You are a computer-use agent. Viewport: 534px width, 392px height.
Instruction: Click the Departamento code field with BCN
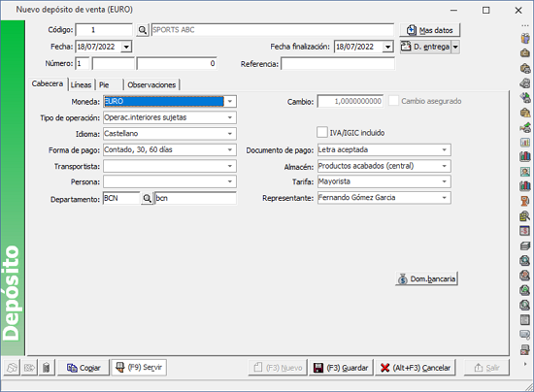click(x=121, y=198)
